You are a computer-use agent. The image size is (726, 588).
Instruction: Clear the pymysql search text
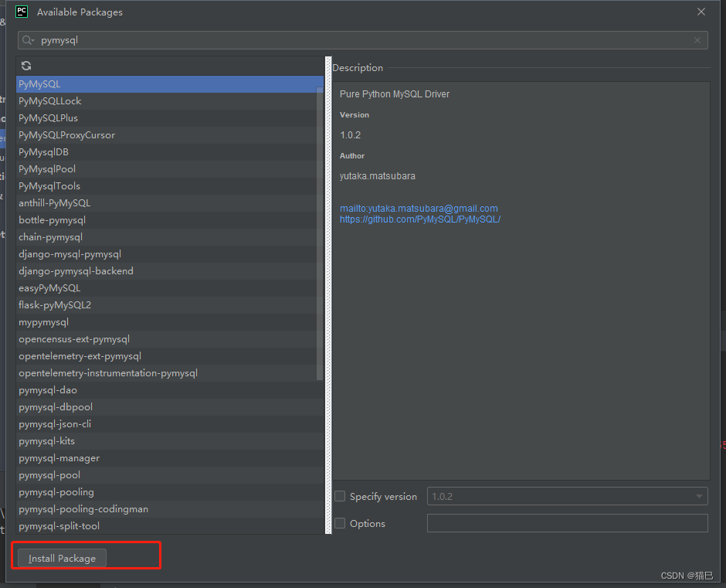(697, 40)
